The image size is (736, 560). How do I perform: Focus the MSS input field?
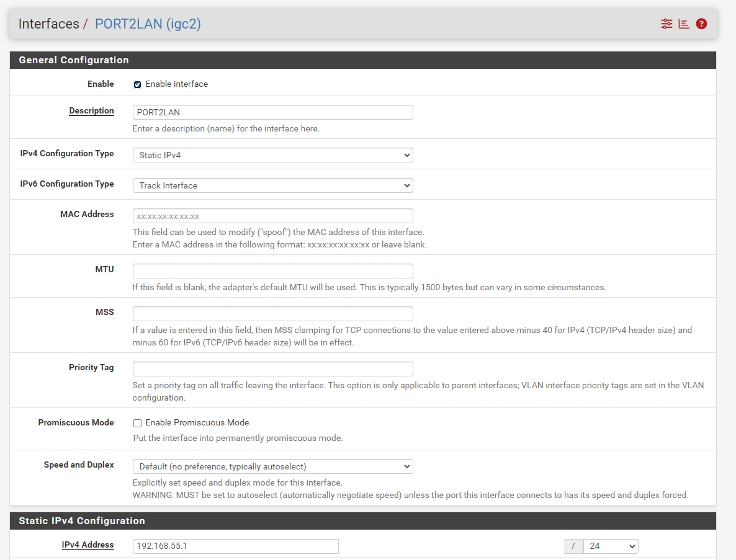pyautogui.click(x=272, y=314)
